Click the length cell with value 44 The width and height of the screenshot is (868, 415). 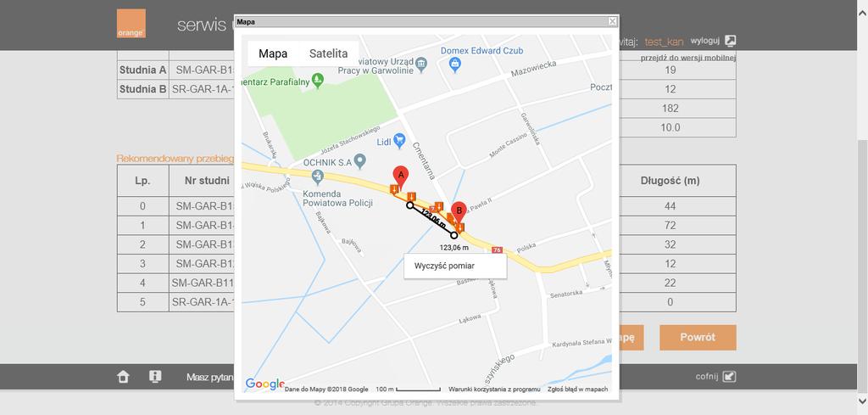670,206
